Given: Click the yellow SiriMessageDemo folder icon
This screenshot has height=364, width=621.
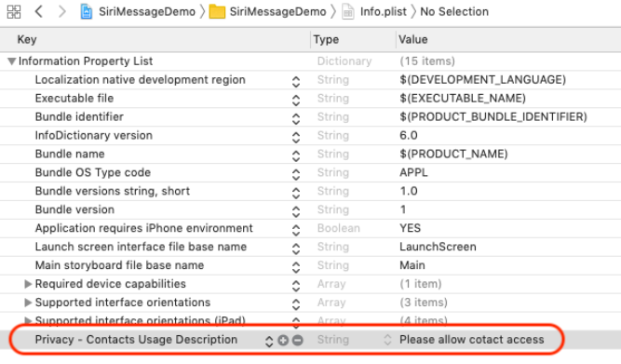Looking at the screenshot, I should tap(217, 11).
